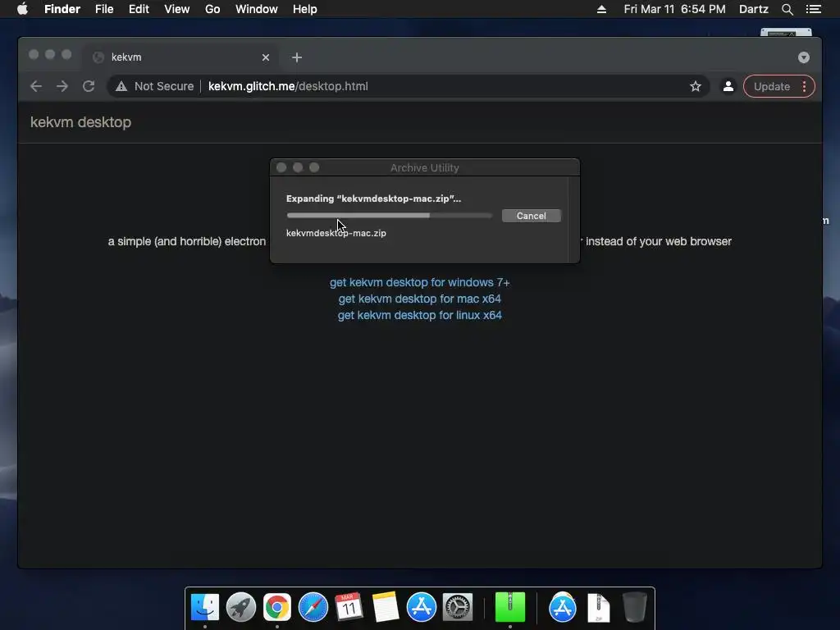Cancel the archive expansion
The height and width of the screenshot is (630, 840).
[x=531, y=216]
